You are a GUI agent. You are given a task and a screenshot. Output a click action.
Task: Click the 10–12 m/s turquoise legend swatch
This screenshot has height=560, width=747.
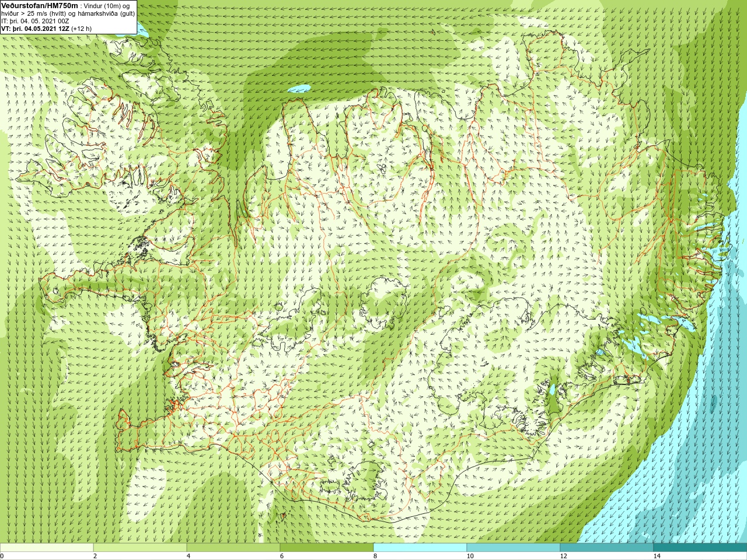(x=514, y=548)
